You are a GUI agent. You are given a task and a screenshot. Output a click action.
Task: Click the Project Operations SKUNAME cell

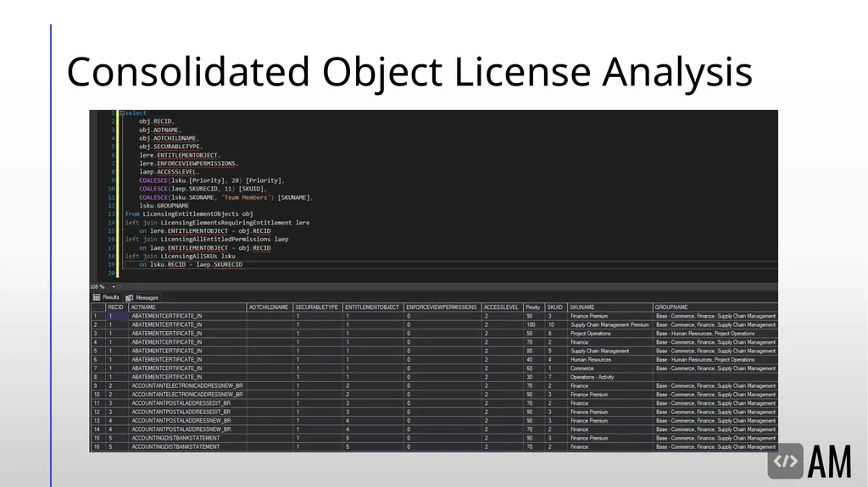point(609,334)
